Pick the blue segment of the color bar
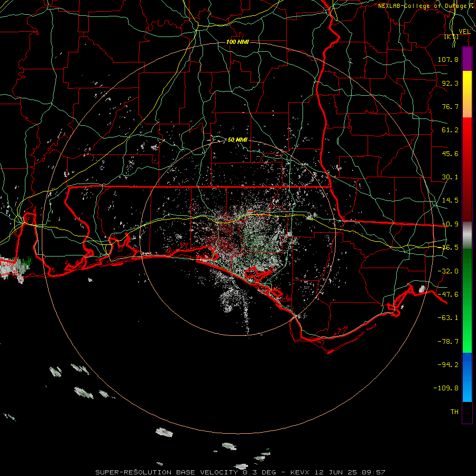Image resolution: width=476 pixels, height=476 pixels. click(x=467, y=377)
